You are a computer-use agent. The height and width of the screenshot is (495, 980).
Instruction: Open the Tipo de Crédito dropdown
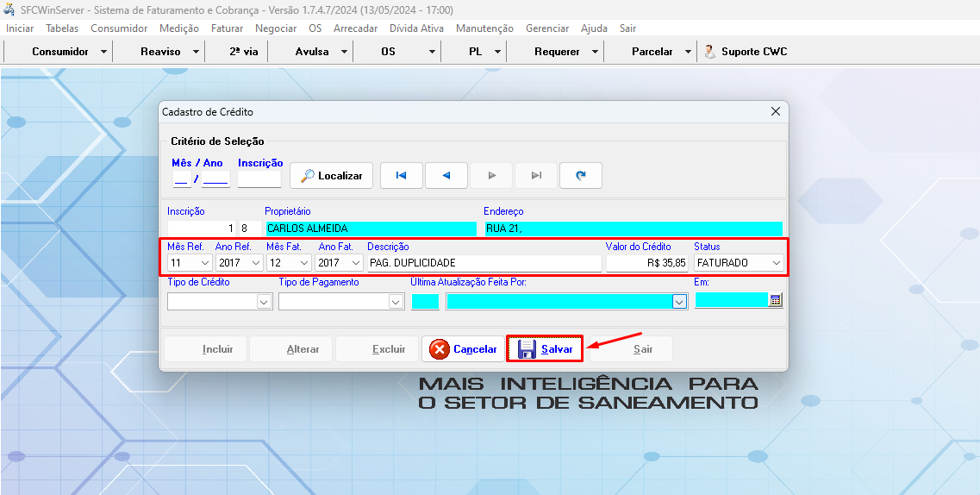coord(263,302)
